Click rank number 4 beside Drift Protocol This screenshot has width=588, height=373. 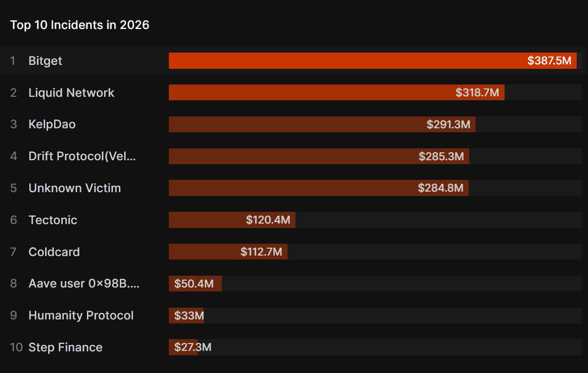[14, 156]
